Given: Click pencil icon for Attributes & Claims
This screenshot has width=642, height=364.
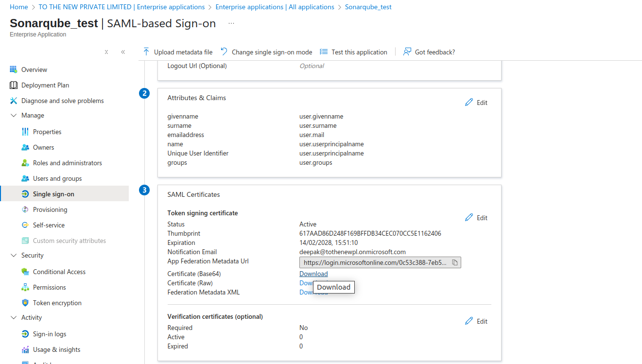Looking at the screenshot, I should (469, 103).
